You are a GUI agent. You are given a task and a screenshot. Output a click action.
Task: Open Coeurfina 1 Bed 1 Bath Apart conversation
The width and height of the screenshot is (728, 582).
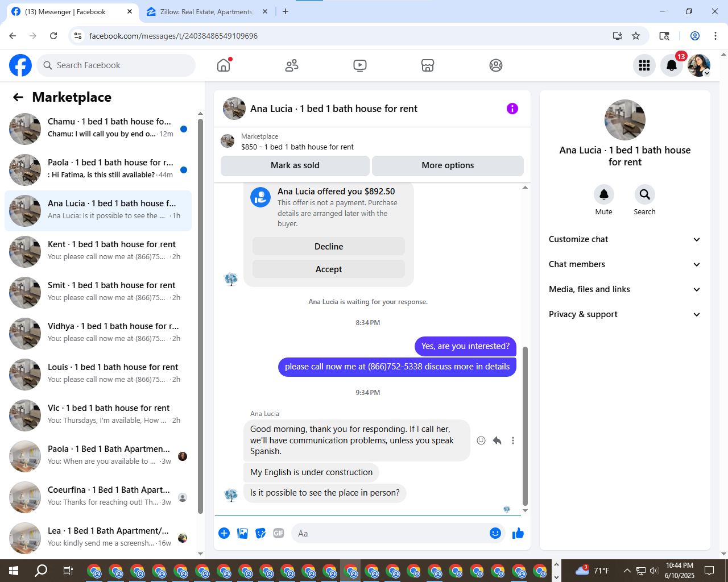coord(98,497)
